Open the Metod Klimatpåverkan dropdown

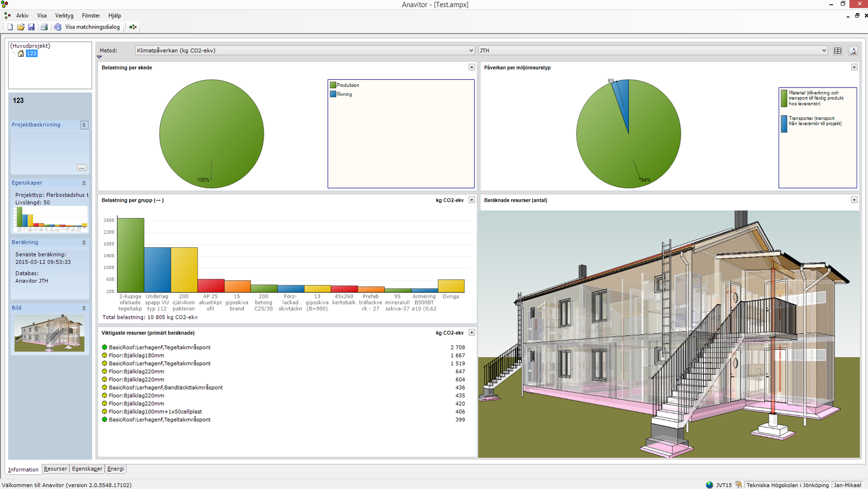click(x=470, y=51)
